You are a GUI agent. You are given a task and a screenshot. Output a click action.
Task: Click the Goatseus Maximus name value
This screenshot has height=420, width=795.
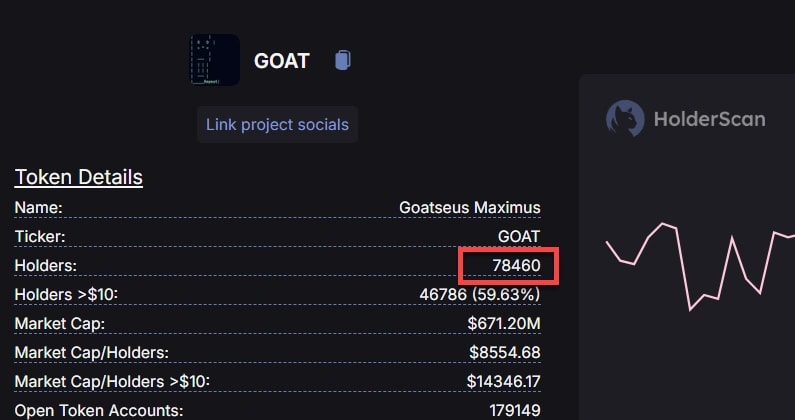click(x=470, y=208)
